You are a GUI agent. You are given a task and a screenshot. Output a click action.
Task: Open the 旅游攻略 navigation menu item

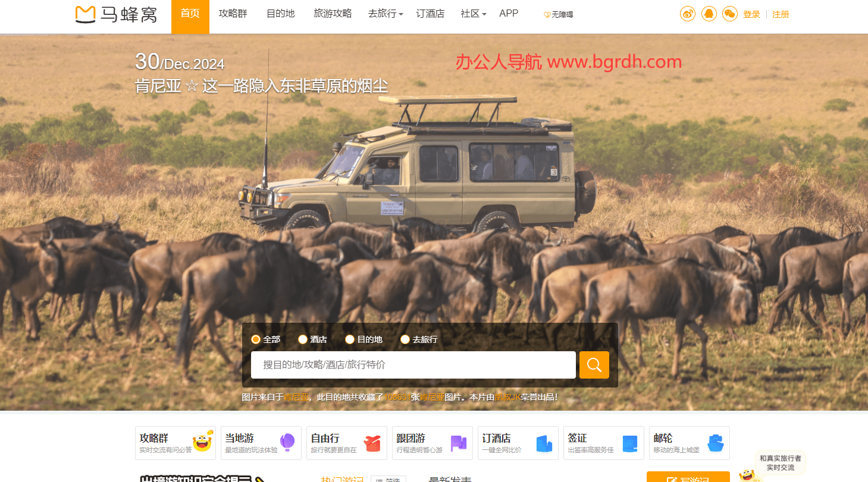click(x=333, y=14)
